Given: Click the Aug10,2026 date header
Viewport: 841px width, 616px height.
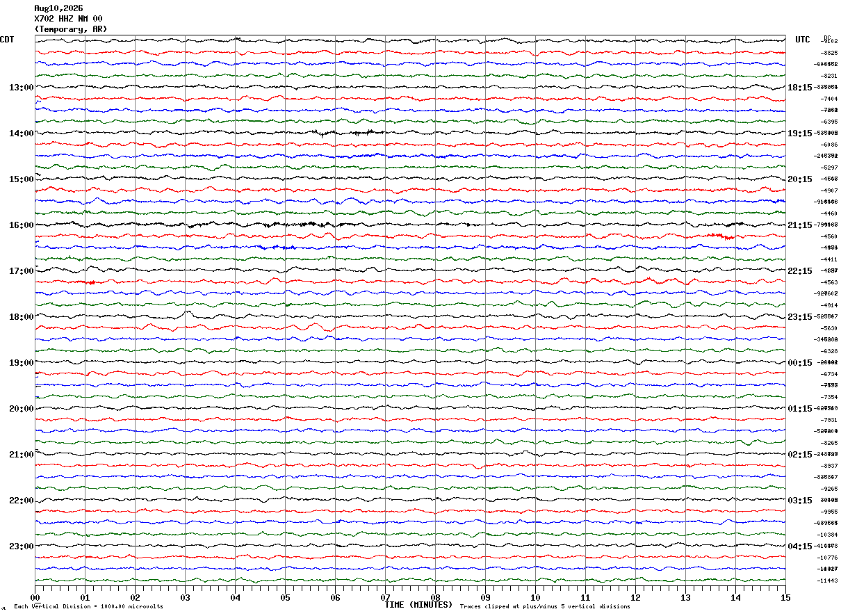Looking at the screenshot, I should coord(58,8).
